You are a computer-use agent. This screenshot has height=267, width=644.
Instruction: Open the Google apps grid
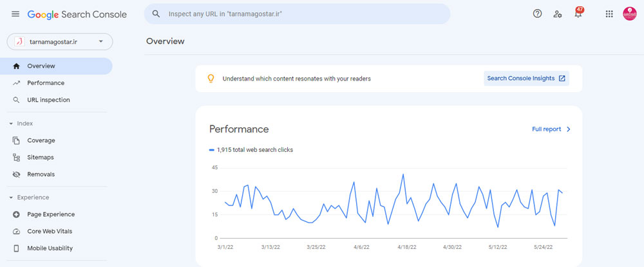tap(609, 14)
